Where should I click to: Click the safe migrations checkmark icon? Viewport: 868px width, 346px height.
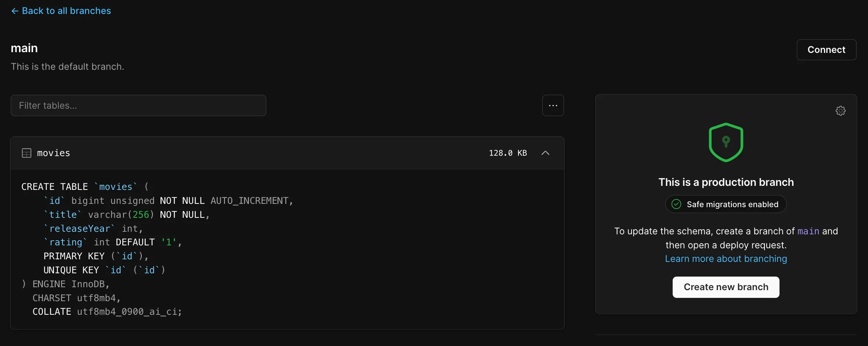676,204
